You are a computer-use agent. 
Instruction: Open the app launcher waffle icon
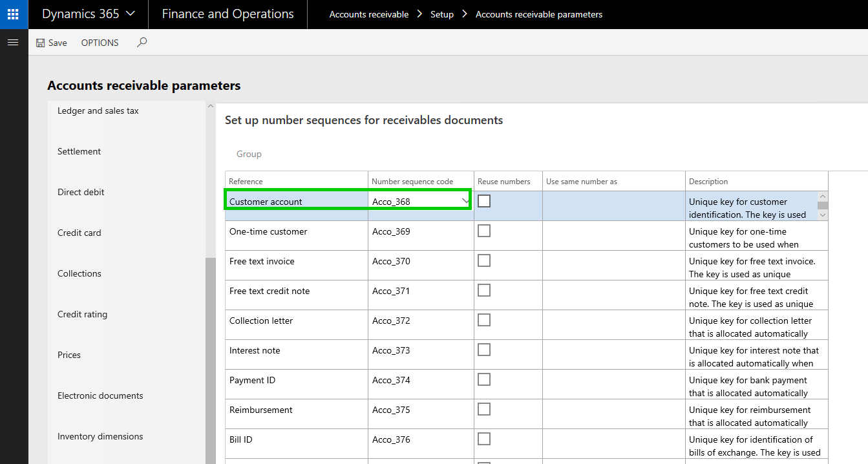point(13,14)
